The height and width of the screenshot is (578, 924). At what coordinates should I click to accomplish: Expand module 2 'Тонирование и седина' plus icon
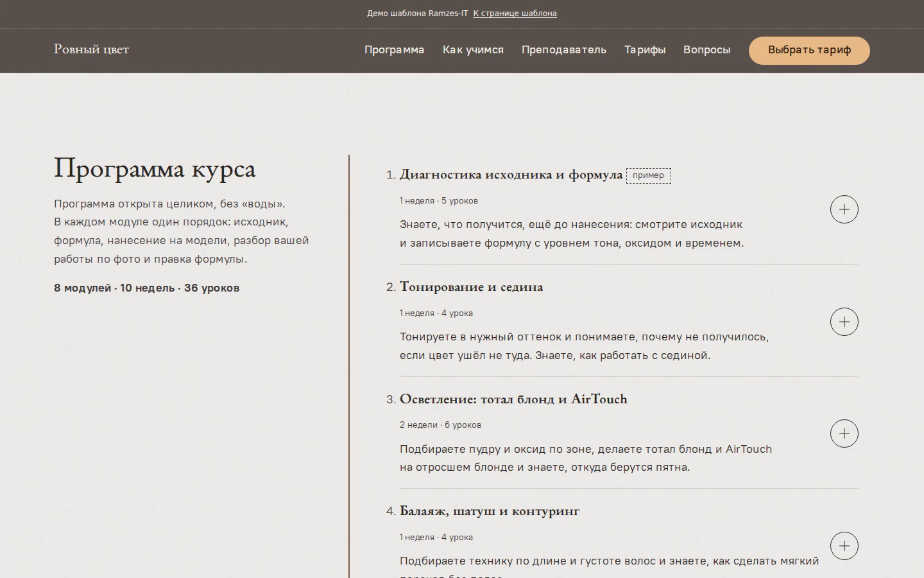point(844,322)
